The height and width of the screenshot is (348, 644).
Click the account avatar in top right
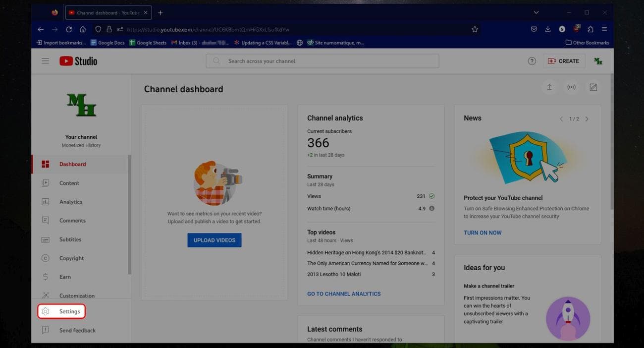598,61
